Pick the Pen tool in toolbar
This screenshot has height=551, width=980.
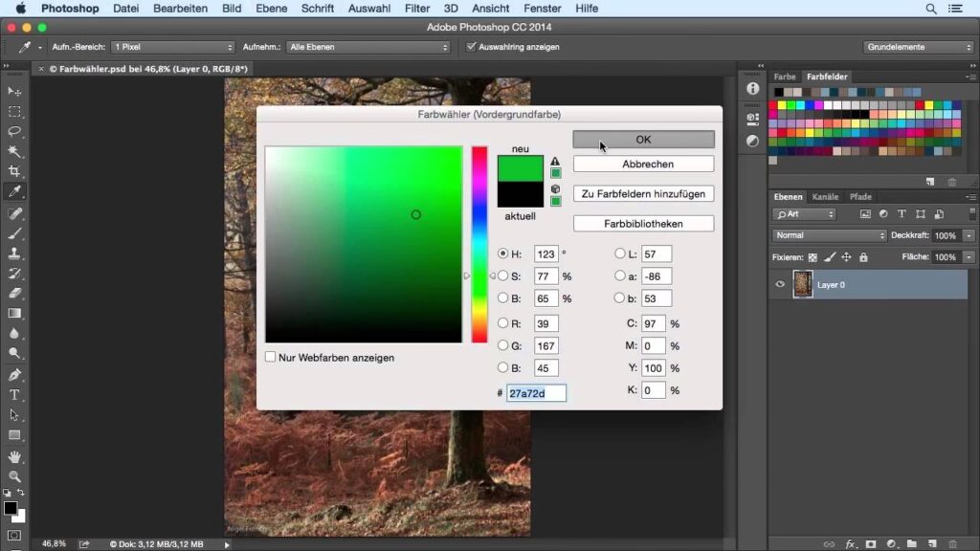click(x=14, y=374)
